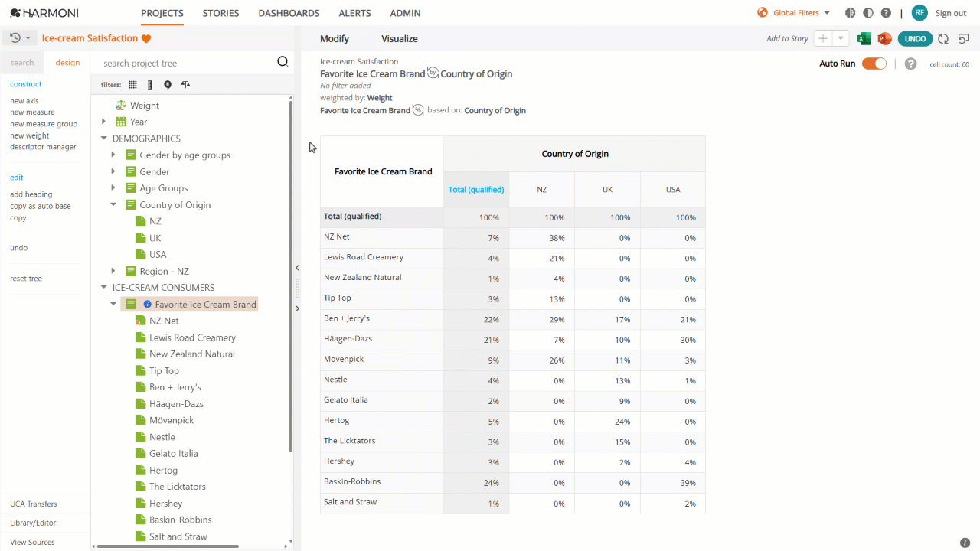Open the ADMIN menu
The height and width of the screenshot is (551, 980).
tap(405, 13)
